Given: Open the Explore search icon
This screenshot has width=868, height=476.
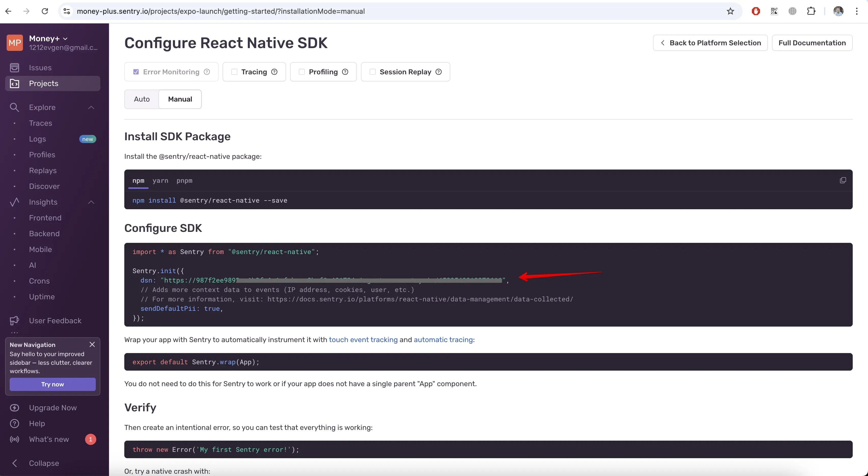Looking at the screenshot, I should tap(14, 107).
